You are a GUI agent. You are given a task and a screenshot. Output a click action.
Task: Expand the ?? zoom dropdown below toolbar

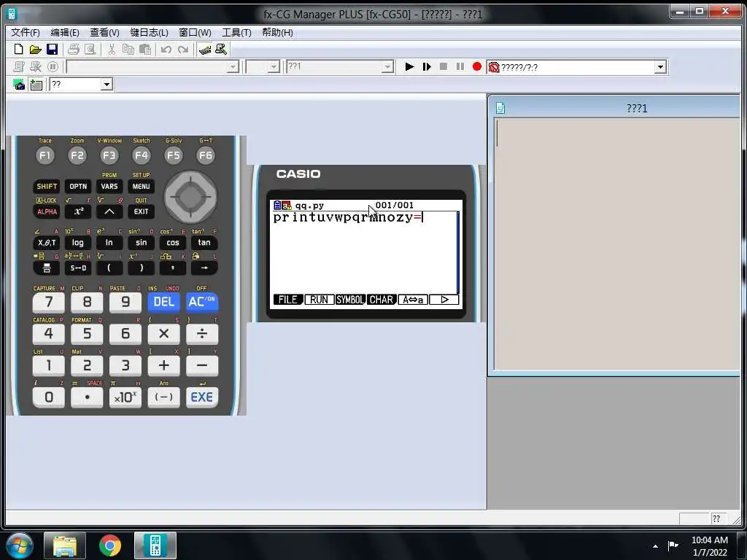(x=107, y=85)
